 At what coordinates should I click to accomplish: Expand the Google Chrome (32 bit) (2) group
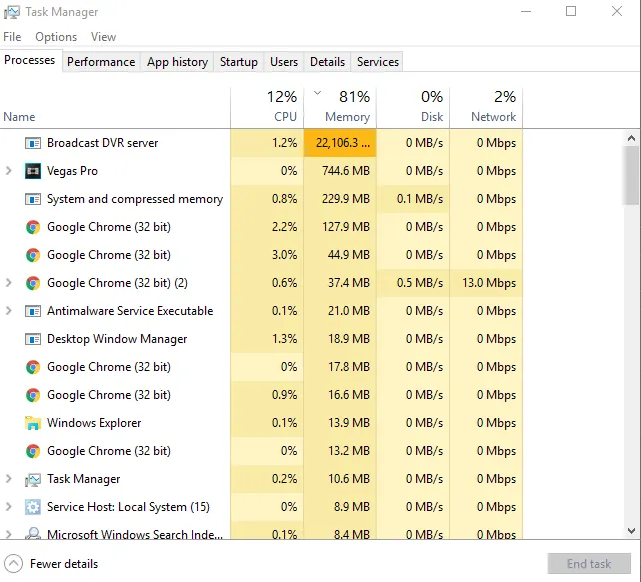coord(8,283)
